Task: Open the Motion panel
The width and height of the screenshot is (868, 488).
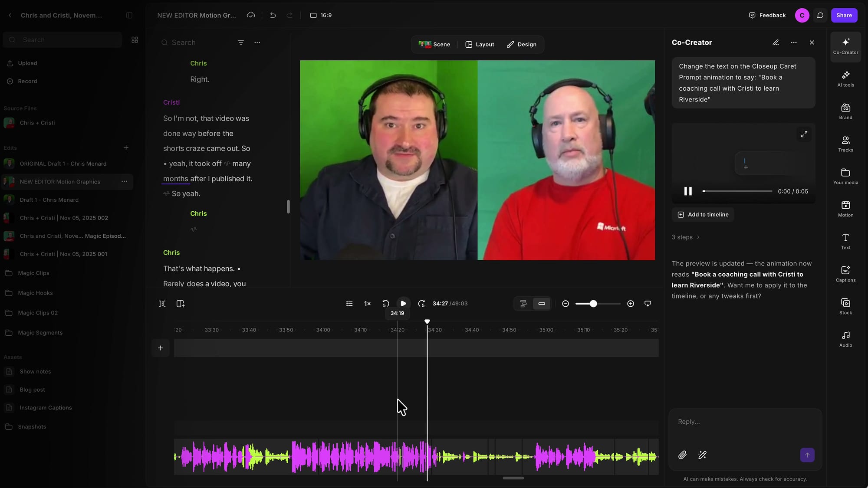Action: tap(845, 209)
